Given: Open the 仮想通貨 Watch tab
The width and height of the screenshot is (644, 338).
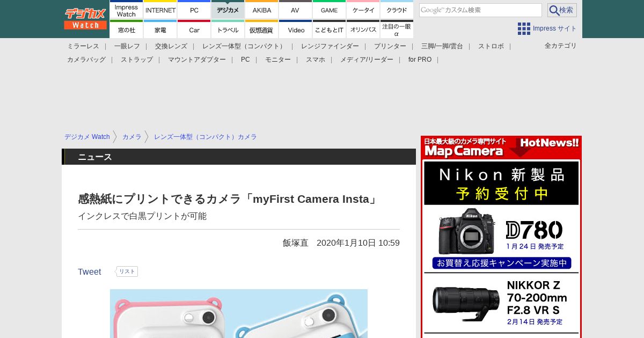Looking at the screenshot, I should click(262, 29).
